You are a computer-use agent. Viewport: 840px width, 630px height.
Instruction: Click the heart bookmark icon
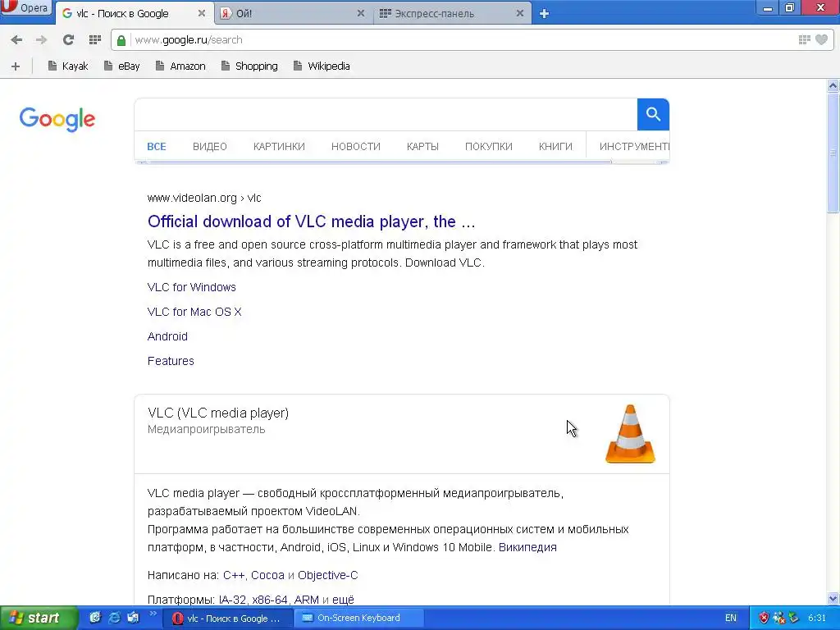coord(821,39)
